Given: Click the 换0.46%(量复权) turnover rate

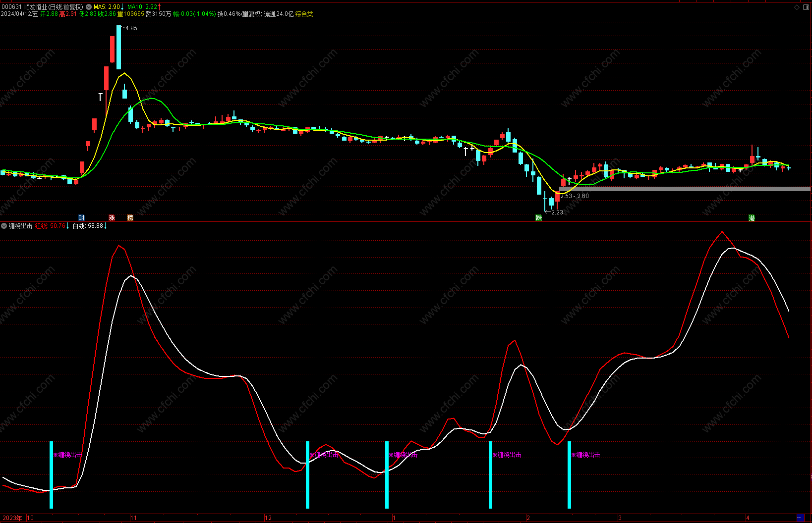Looking at the screenshot, I should coord(240,14).
